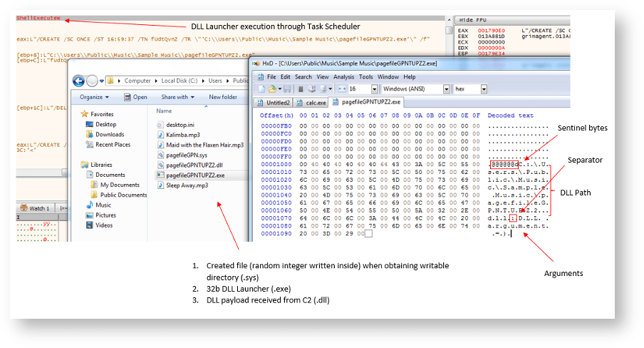Open the Organize dropdown in Explorer
The height and width of the screenshot is (348, 644).
tap(95, 97)
